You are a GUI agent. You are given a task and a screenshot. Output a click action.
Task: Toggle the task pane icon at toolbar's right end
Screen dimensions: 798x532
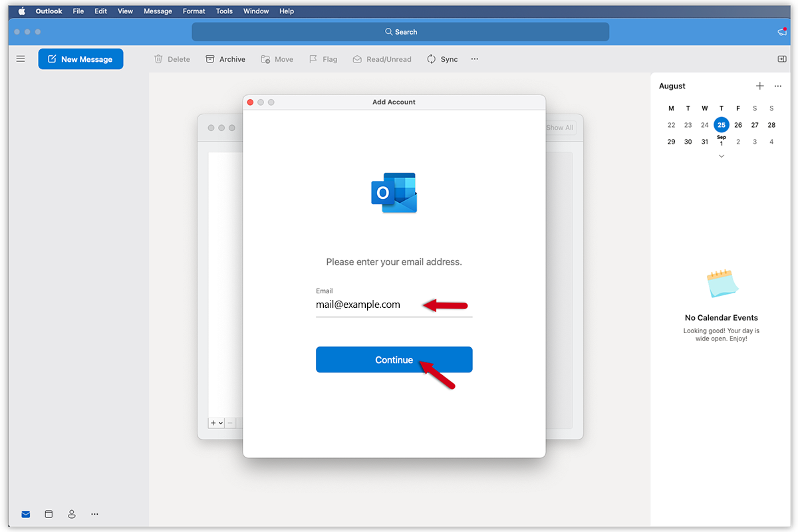[782, 59]
